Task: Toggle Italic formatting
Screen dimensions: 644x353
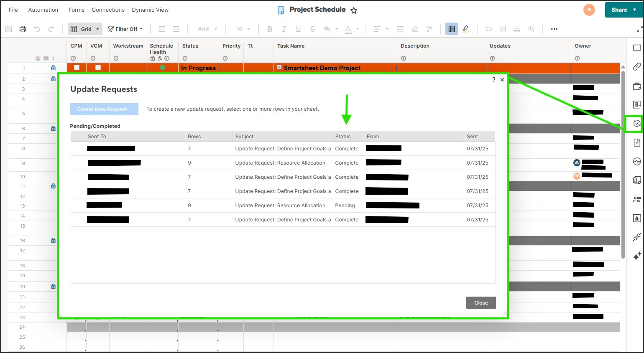Action: [284, 29]
